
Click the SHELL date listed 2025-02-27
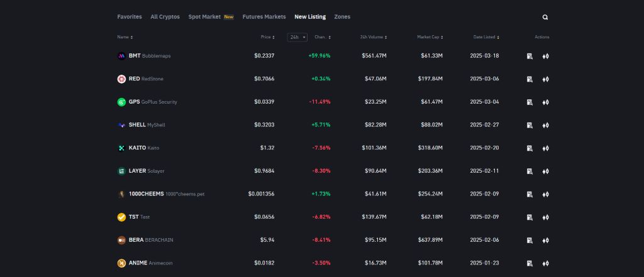pos(484,125)
